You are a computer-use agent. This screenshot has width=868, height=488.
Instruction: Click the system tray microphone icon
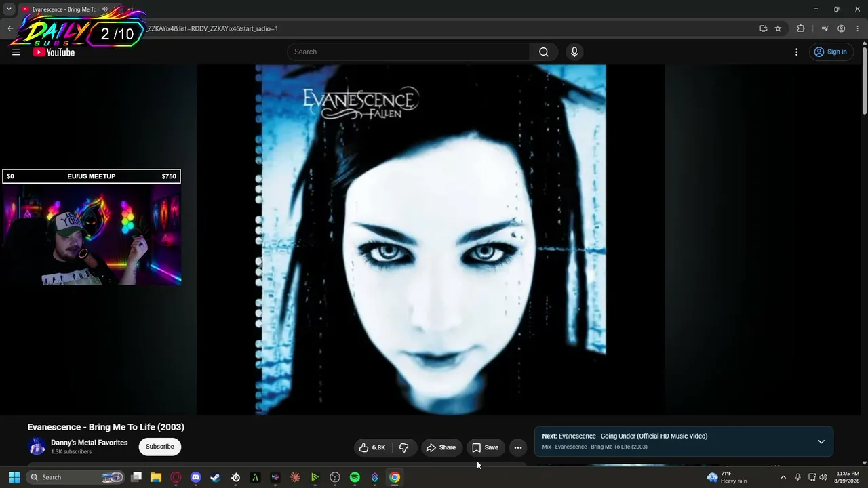coord(798,477)
